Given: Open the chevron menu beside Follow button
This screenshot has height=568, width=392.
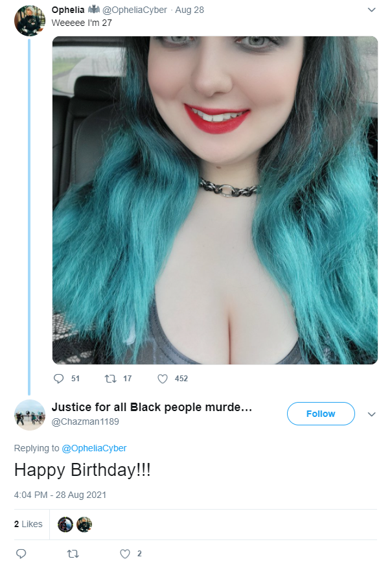Looking at the screenshot, I should click(371, 414).
